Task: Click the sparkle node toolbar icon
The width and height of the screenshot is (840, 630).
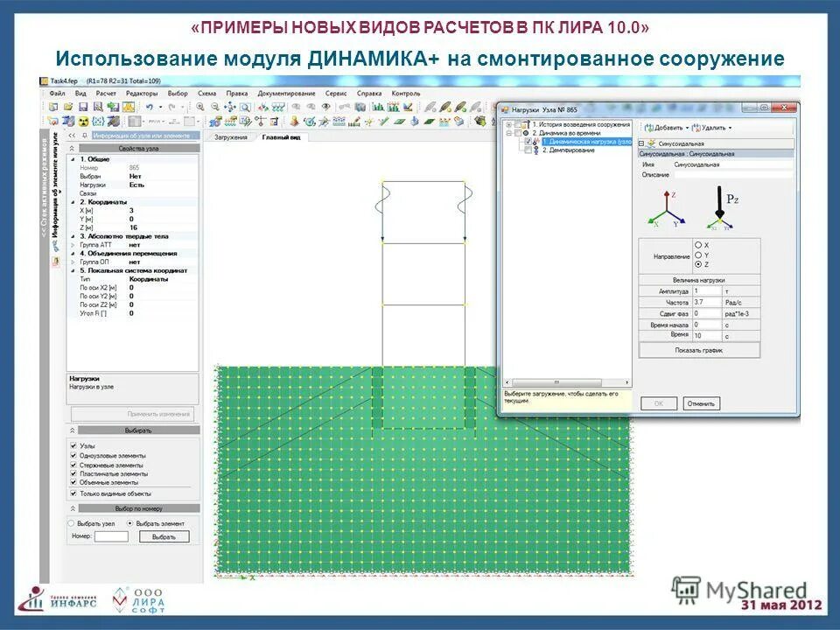Action: tap(368, 122)
